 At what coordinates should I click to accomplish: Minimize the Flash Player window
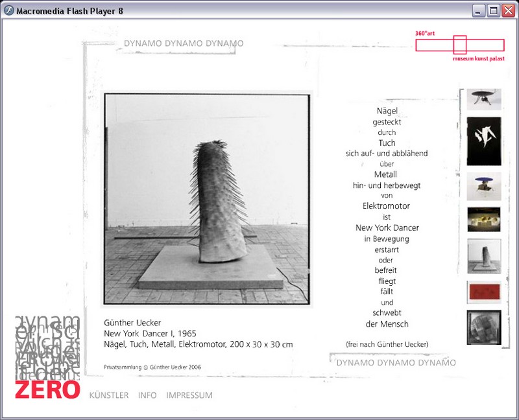[x=479, y=10]
